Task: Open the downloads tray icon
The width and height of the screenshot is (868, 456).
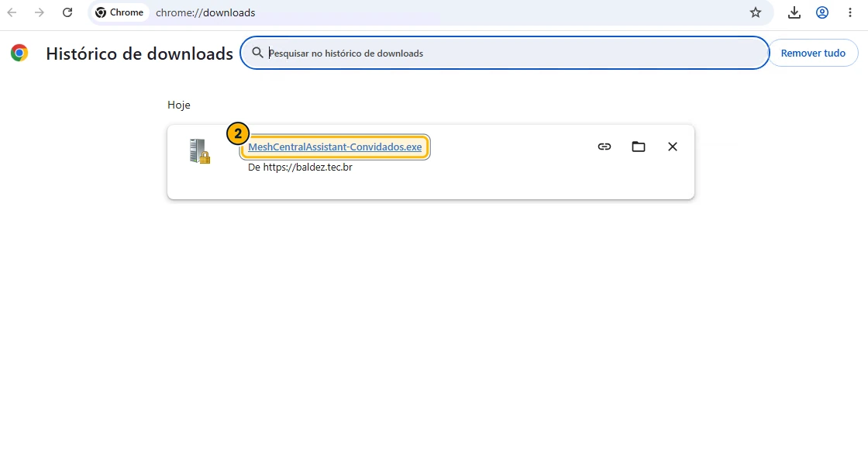Action: click(x=794, y=12)
